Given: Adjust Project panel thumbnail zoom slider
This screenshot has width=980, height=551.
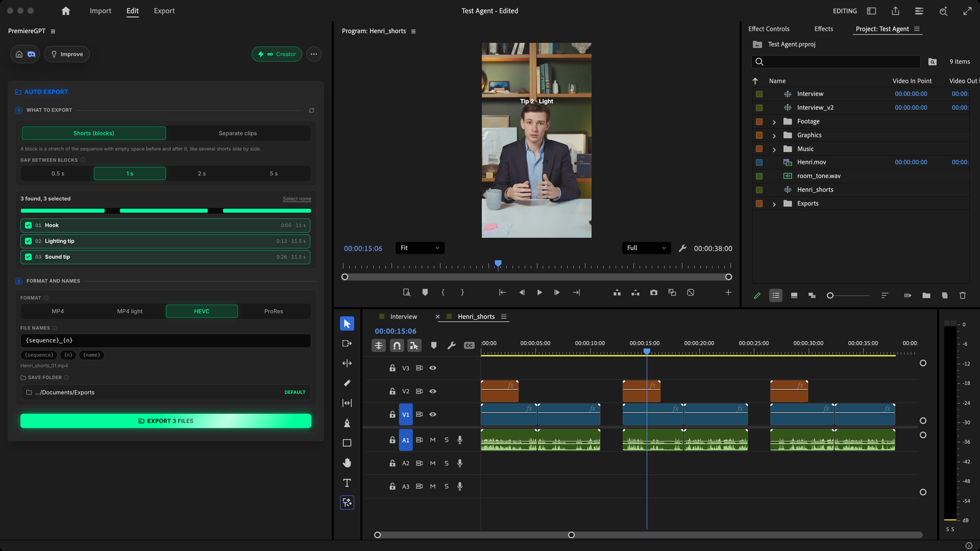Looking at the screenshot, I should pyautogui.click(x=830, y=295).
